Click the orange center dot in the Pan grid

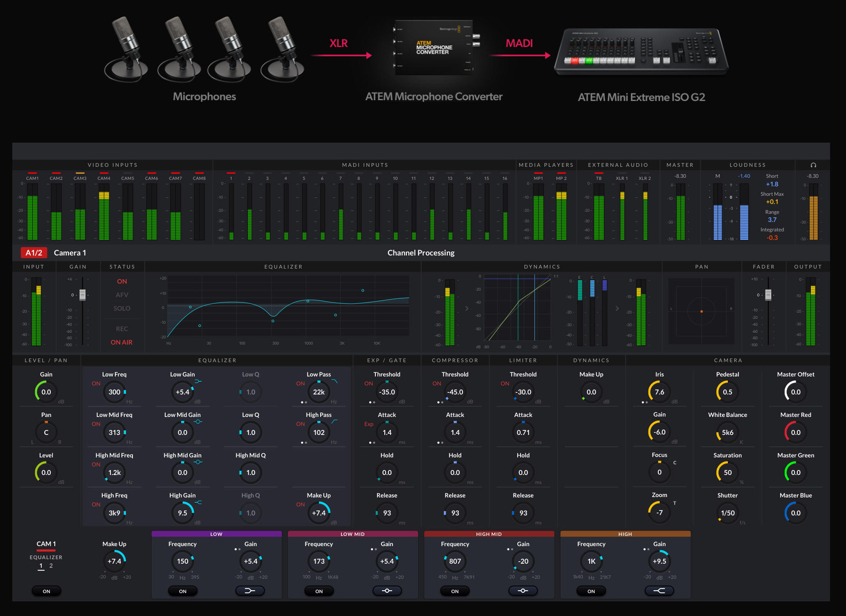point(701,311)
